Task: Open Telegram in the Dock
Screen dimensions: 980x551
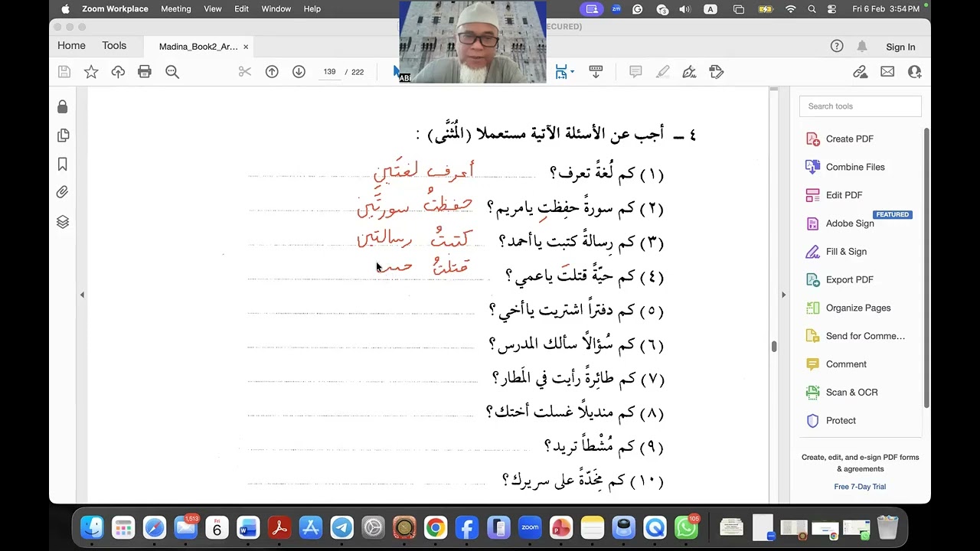Action: pos(341,527)
